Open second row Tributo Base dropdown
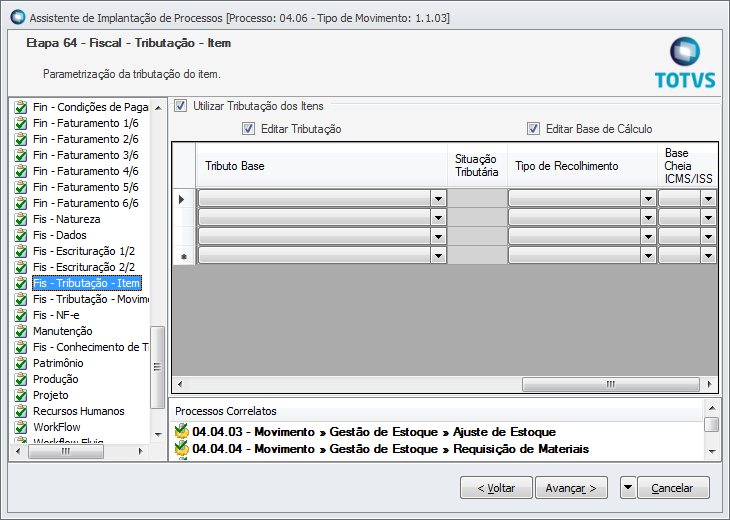730x520 pixels. (x=438, y=217)
